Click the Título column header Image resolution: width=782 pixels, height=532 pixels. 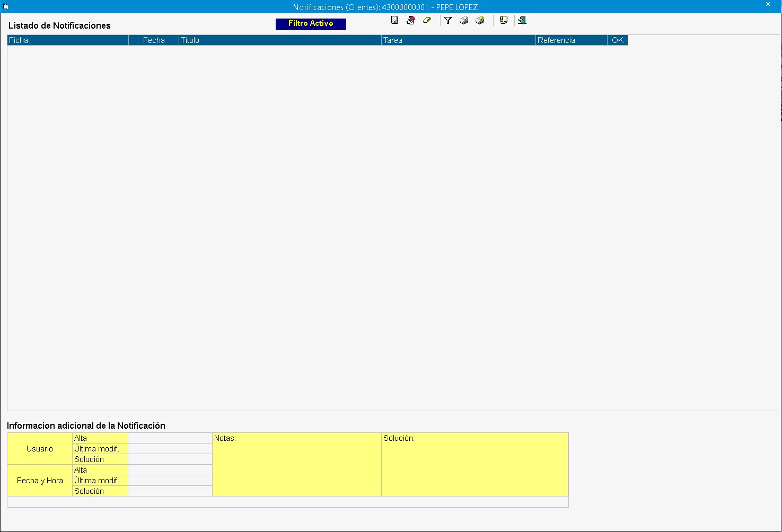point(280,40)
